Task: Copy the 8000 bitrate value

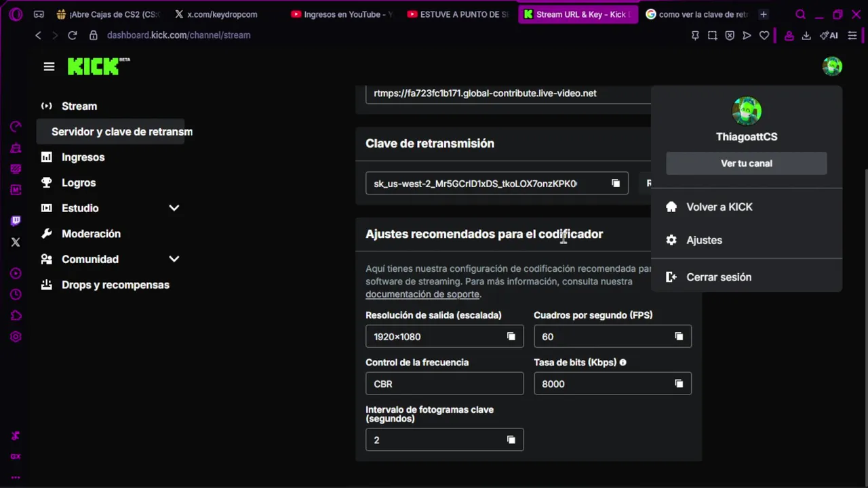Action: (x=679, y=384)
